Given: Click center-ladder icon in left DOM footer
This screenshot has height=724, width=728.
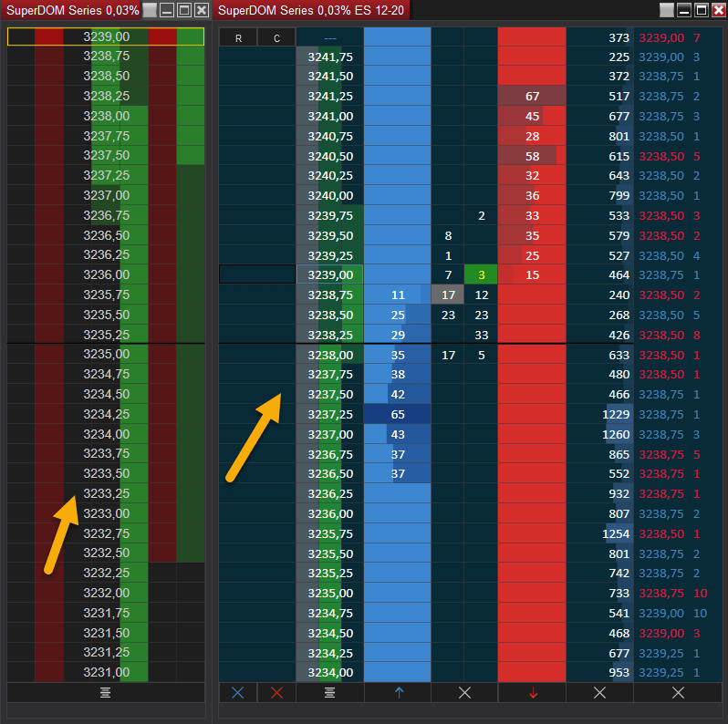Looking at the screenshot, I should tap(106, 693).
